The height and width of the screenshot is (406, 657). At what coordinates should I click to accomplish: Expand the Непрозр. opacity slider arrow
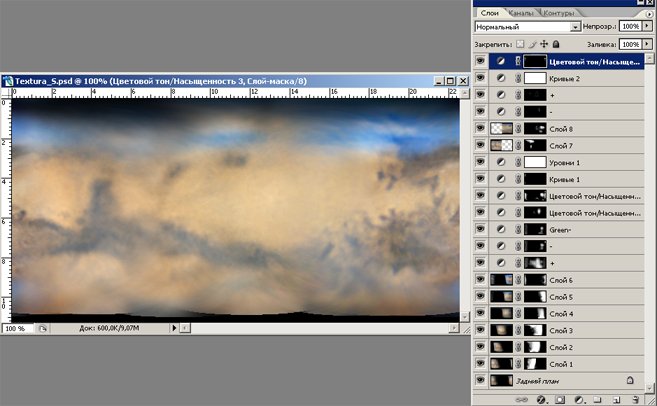click(x=648, y=27)
